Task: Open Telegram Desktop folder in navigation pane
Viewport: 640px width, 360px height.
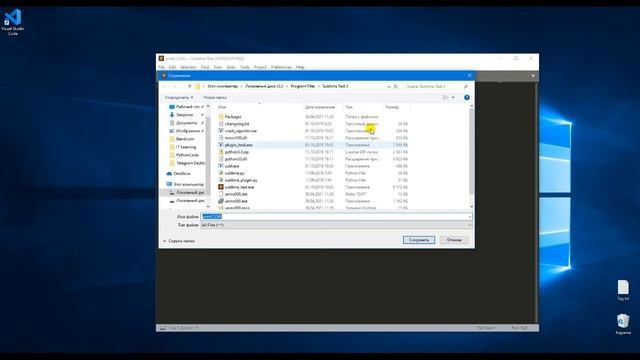Action: (187, 163)
